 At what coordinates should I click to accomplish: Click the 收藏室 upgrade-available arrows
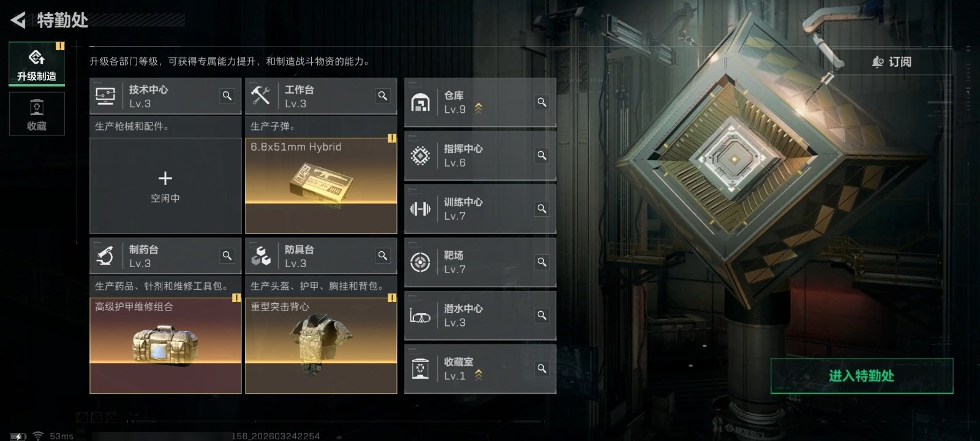coord(478,375)
